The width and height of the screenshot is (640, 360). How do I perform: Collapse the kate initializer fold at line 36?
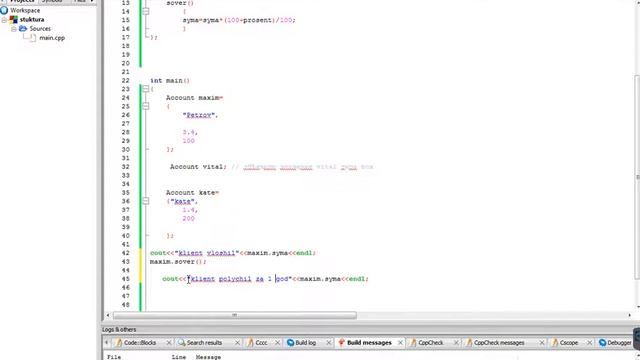coord(146,201)
